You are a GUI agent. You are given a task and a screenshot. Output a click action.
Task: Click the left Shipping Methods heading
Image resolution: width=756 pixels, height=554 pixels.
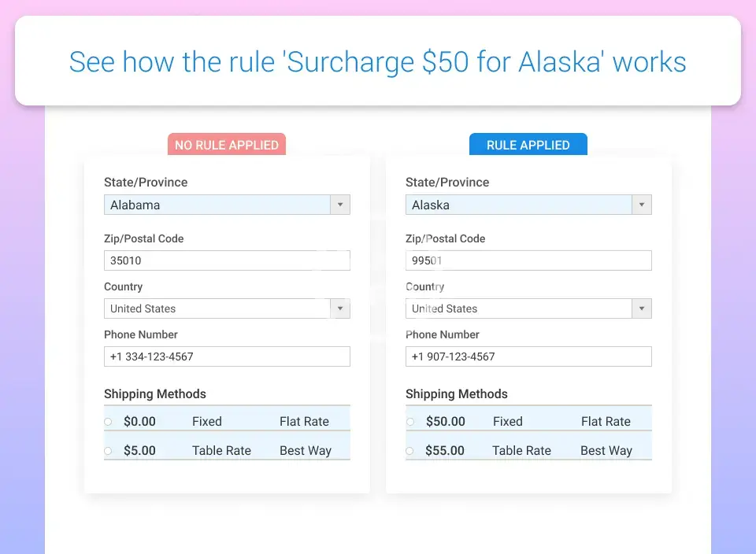155,393
